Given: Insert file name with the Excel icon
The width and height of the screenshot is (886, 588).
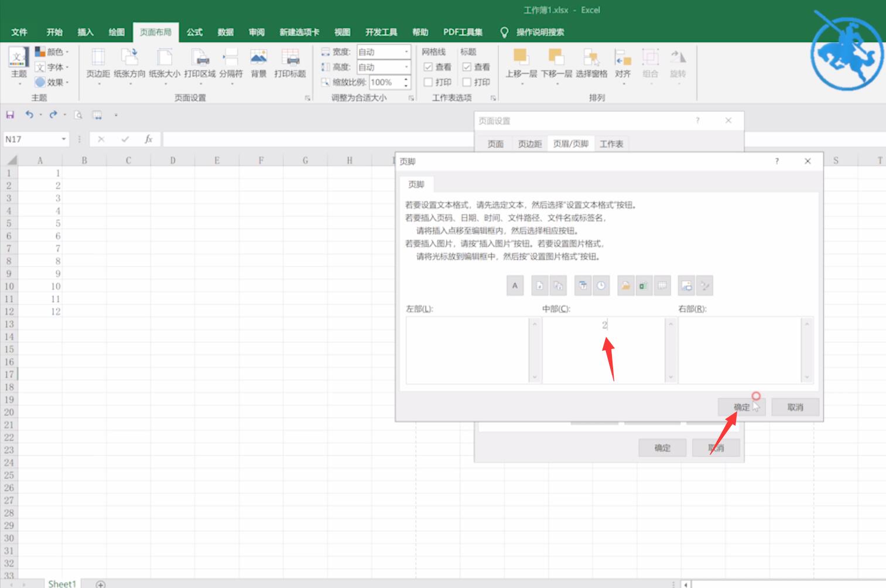Looking at the screenshot, I should [644, 286].
